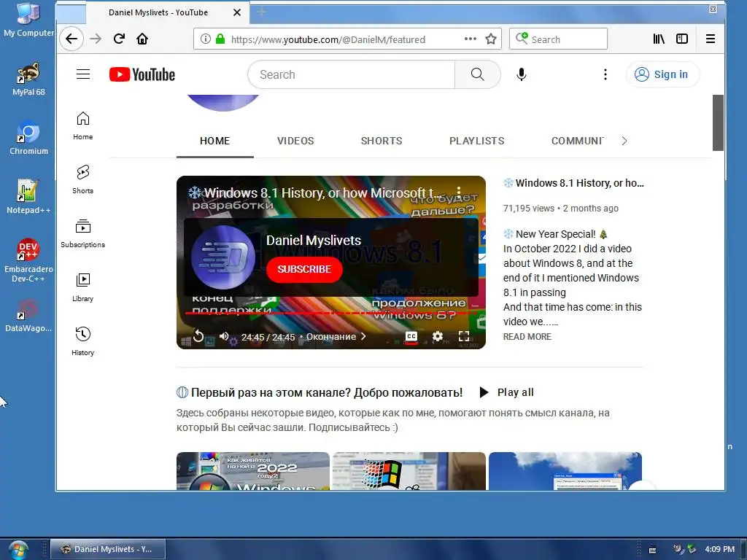This screenshot has height=560, width=747.
Task: Click the browser forward arrow
Action: (96, 39)
